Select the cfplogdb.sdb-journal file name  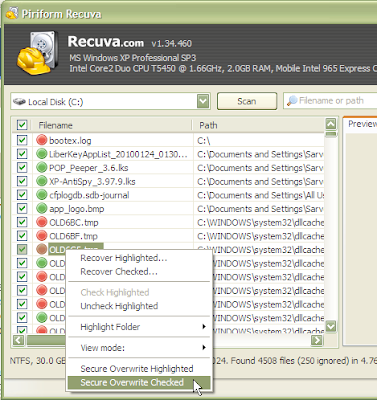pos(89,195)
